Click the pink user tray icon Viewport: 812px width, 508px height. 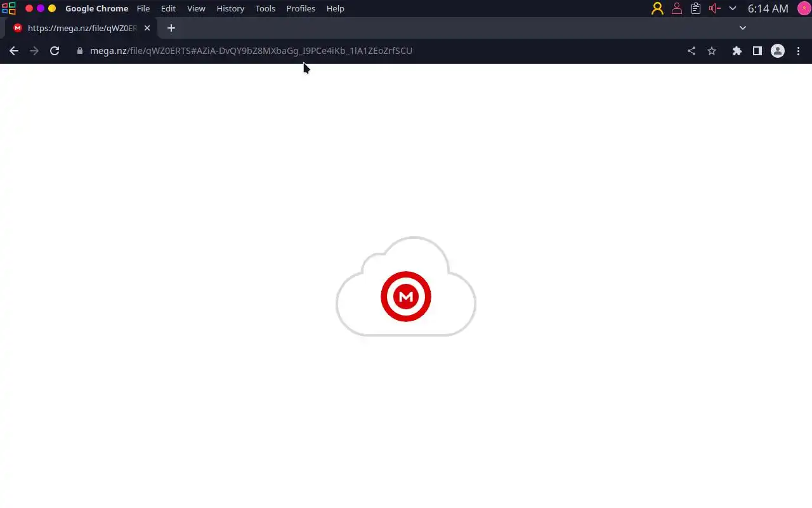click(x=677, y=8)
